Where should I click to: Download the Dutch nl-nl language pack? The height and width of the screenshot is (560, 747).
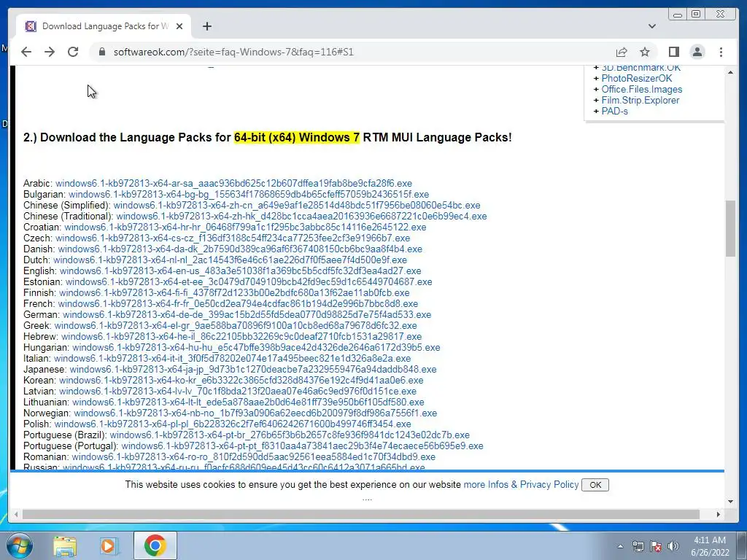[x=230, y=260]
